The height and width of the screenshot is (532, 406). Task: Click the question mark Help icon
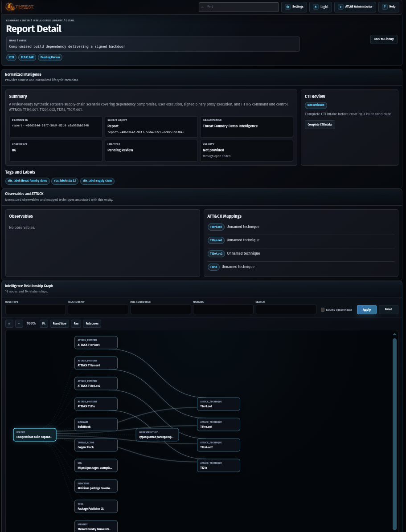pos(385,7)
